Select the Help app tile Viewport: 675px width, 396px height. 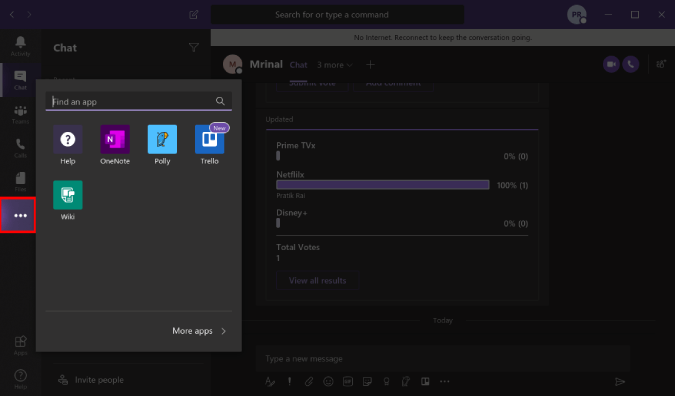[x=68, y=145]
